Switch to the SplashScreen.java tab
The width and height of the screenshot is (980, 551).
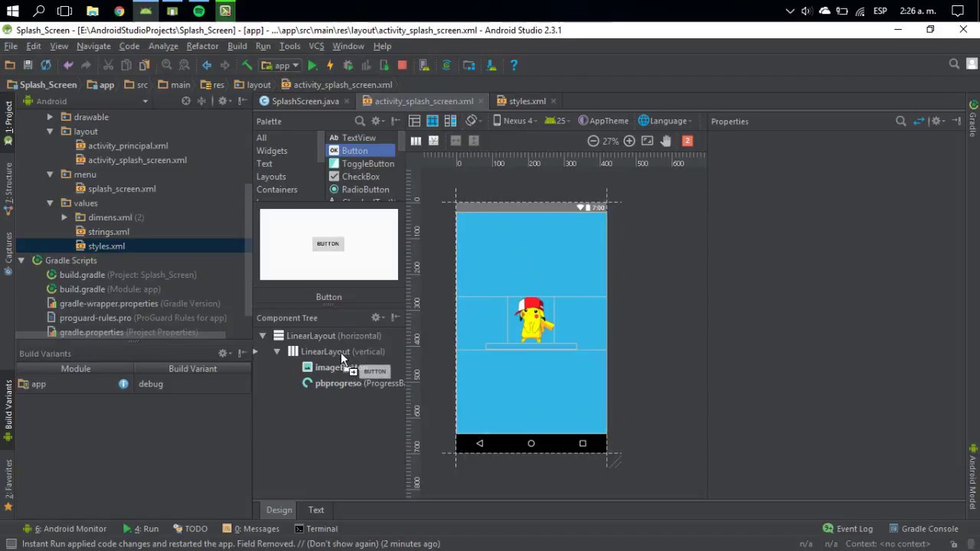(x=305, y=101)
